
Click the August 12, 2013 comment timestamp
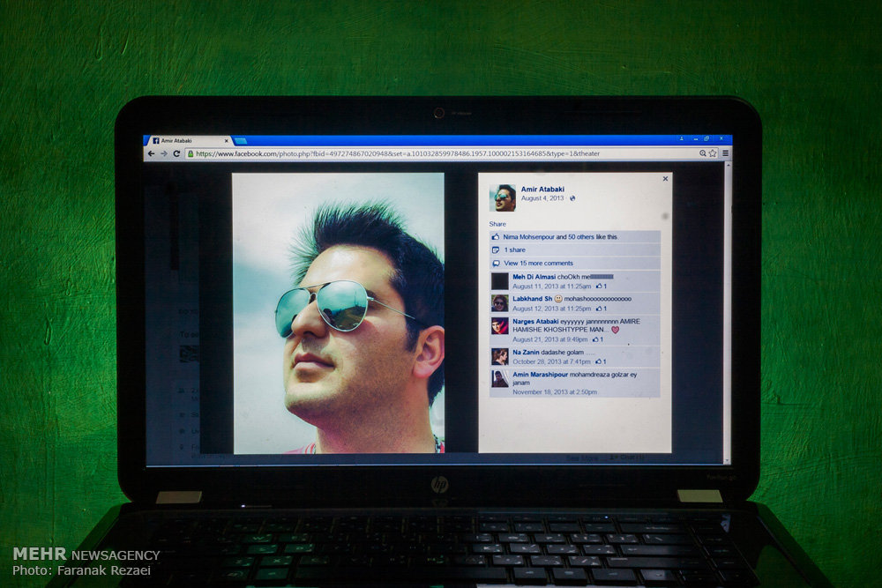[x=552, y=309]
